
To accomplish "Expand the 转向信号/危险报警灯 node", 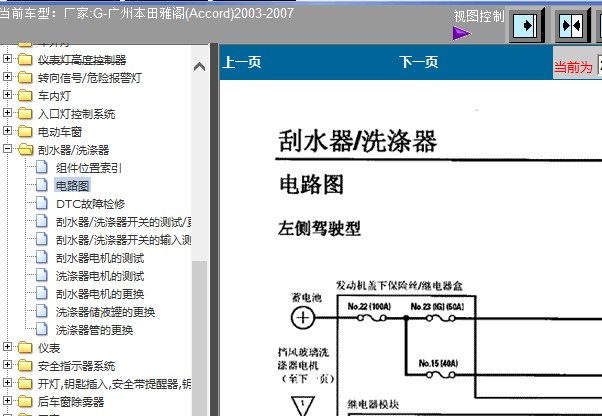I will [x=7, y=76].
